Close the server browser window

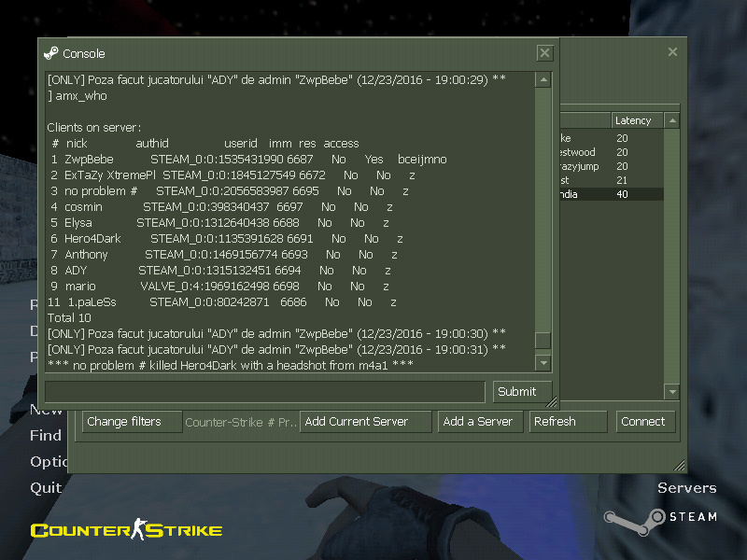click(672, 52)
